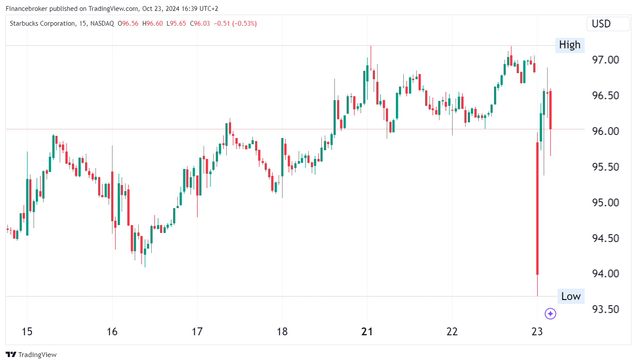637x364 pixels.
Task: Toggle the High label on the chart
Action: coord(569,45)
